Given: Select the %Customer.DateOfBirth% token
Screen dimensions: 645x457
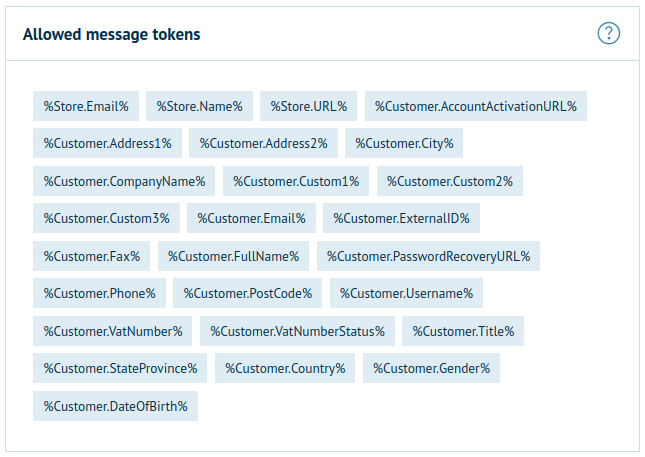Looking at the screenshot, I should pos(115,406).
